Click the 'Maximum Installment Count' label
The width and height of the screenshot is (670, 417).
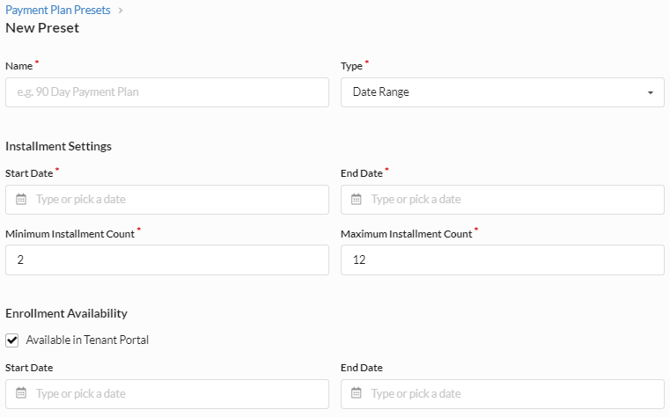click(405, 234)
